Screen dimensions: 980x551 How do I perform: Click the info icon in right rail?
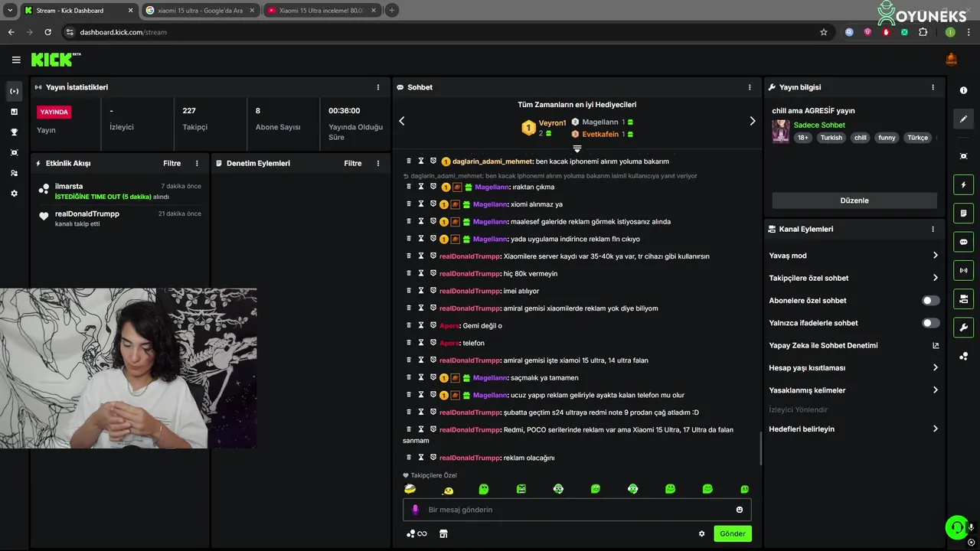pos(963,90)
